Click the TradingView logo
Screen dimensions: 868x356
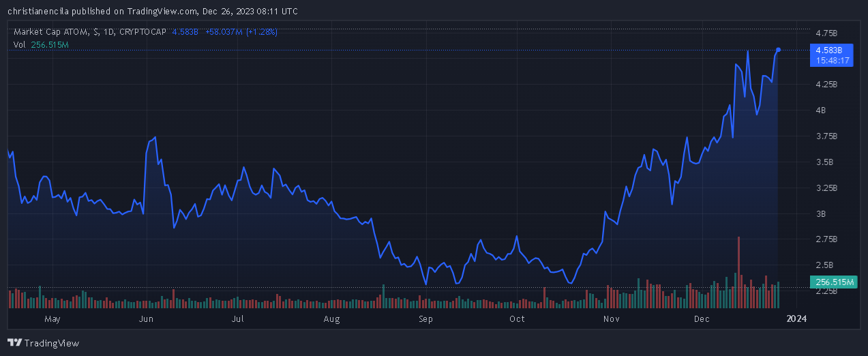[x=43, y=343]
